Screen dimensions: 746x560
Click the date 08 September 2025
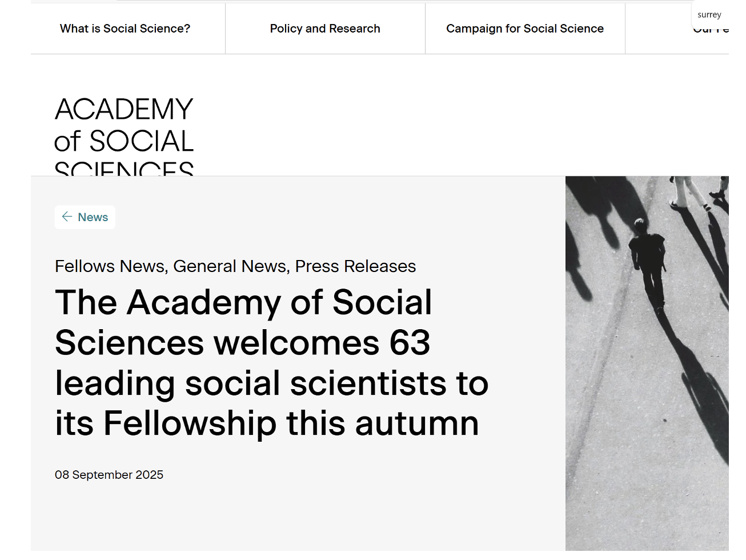109,475
